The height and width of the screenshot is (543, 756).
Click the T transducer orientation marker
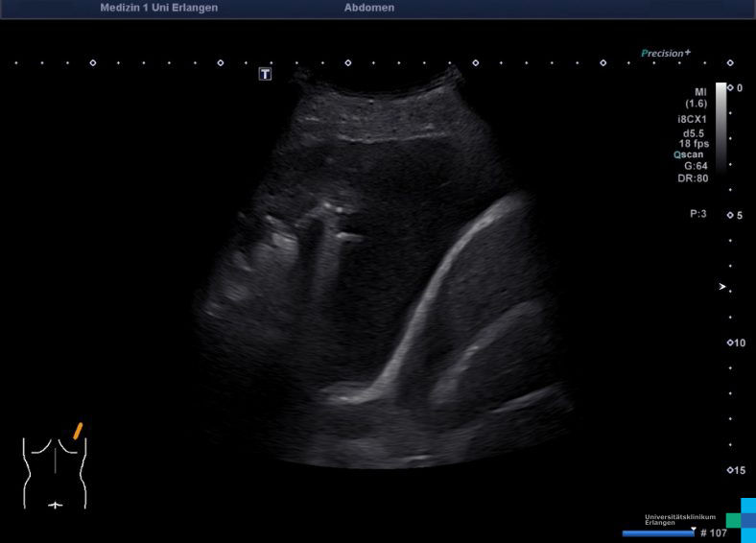pyautogui.click(x=266, y=74)
